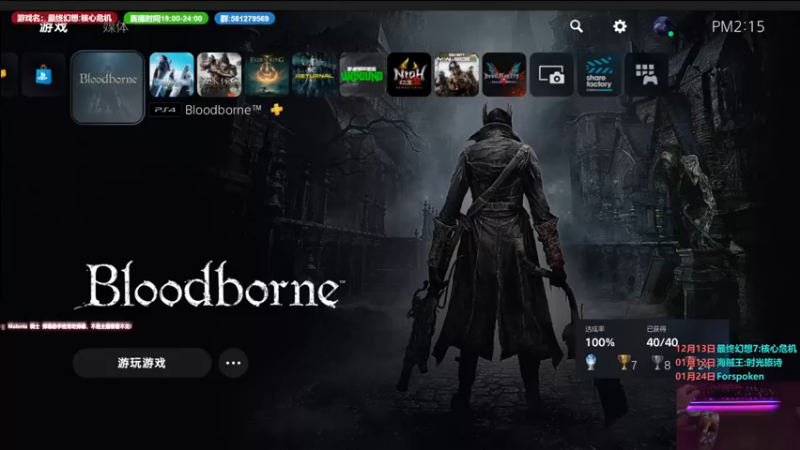Image resolution: width=800 pixels, height=450 pixels.
Task: Open the Need for Speed Unbound tile
Action: pyautogui.click(x=362, y=74)
